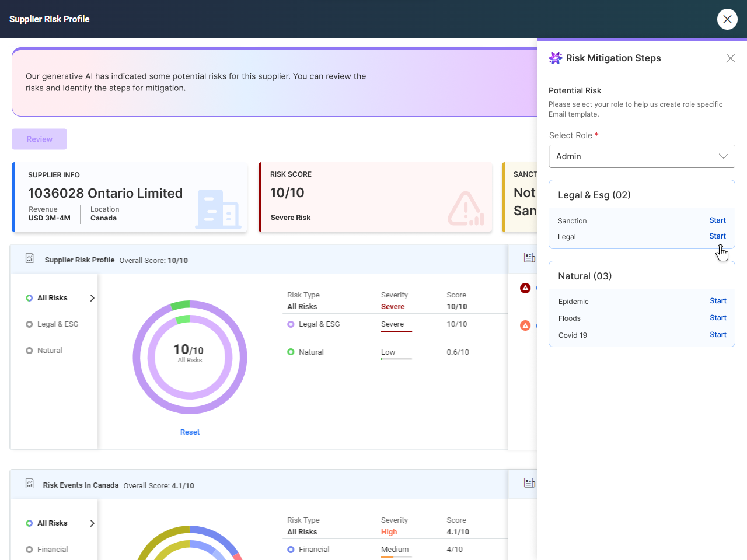Image resolution: width=747 pixels, height=560 pixels.
Task: Click the building icon in Supplier Info card
Action: click(218, 208)
